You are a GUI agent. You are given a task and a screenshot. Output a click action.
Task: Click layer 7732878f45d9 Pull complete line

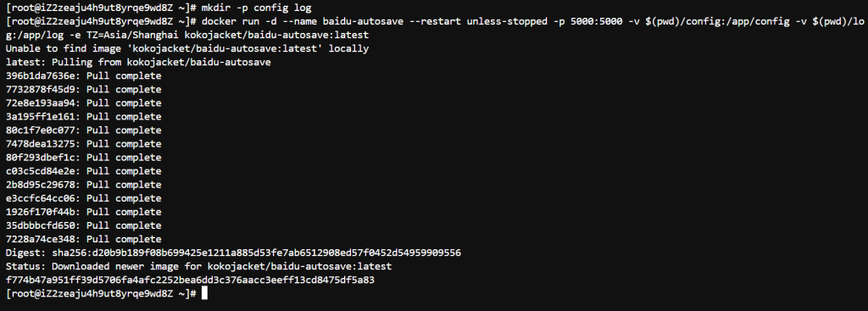tap(84, 89)
